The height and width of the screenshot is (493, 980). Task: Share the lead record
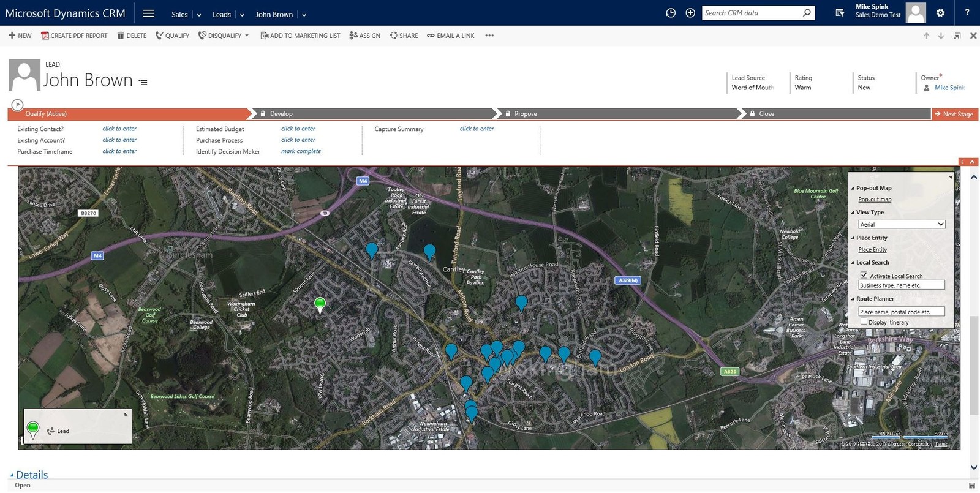404,36
